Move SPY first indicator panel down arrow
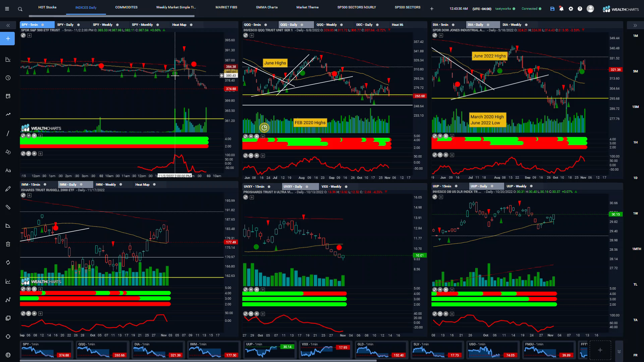 click(29, 136)
